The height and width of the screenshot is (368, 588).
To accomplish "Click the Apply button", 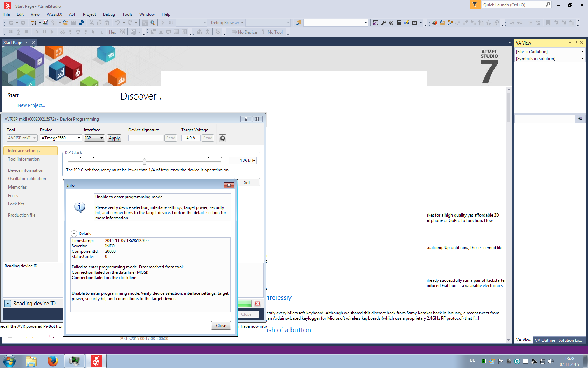I will coord(114,138).
